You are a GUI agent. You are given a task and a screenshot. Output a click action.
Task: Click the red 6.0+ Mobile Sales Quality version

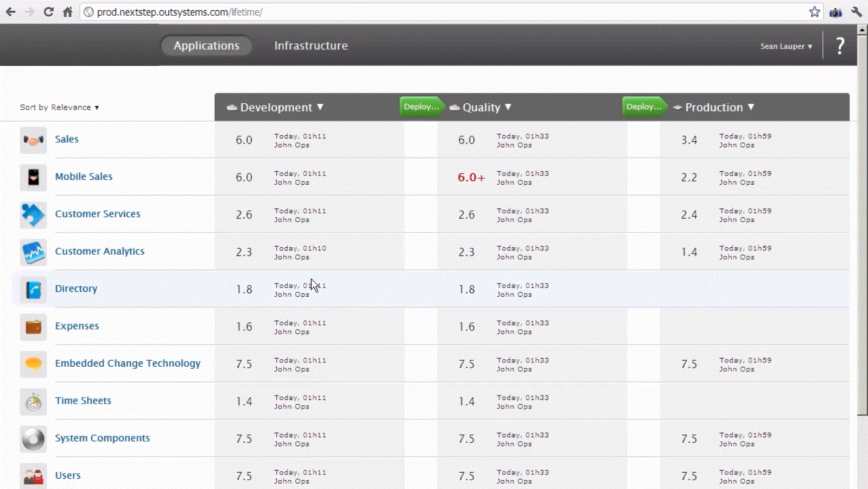click(471, 177)
